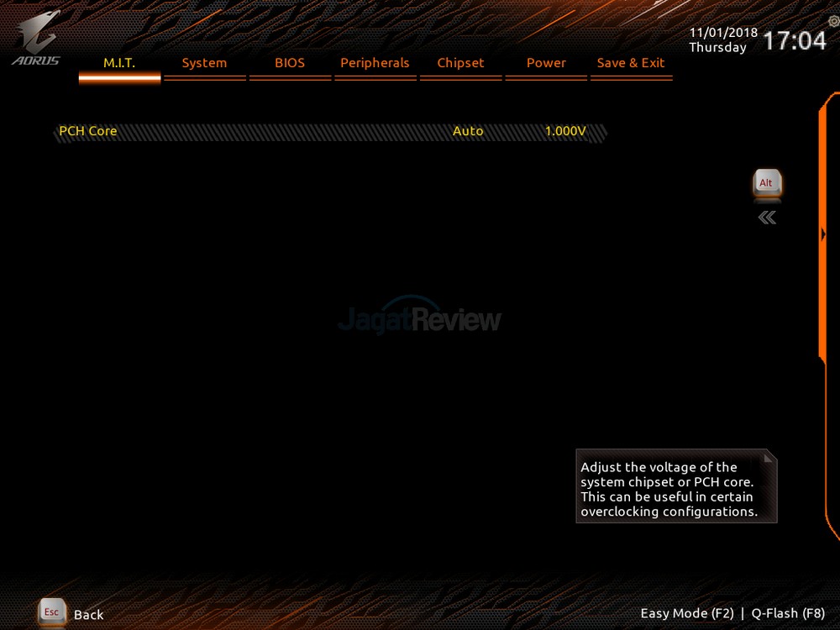Launch Q-Flash (F8) utility

point(788,614)
